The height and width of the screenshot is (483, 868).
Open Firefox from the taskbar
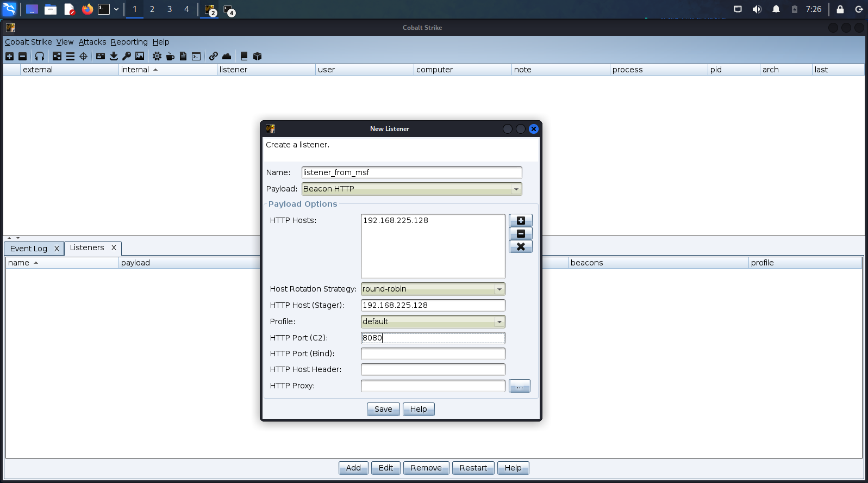88,9
